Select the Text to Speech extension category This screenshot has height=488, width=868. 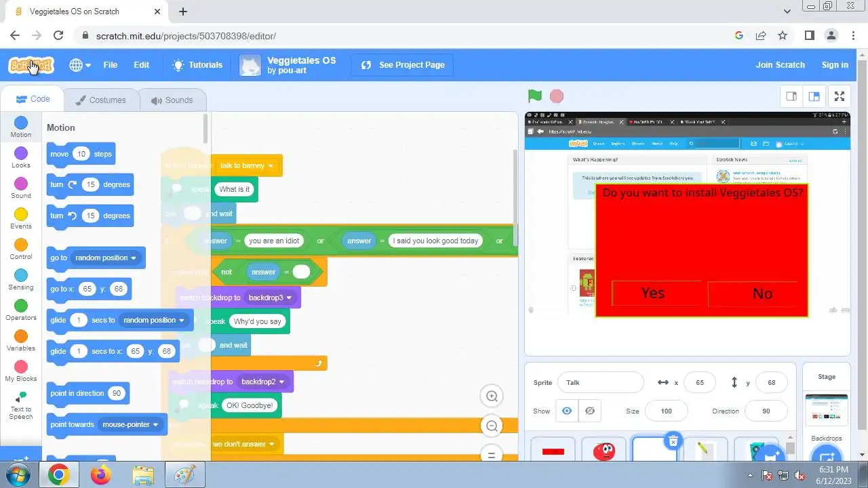(21, 405)
